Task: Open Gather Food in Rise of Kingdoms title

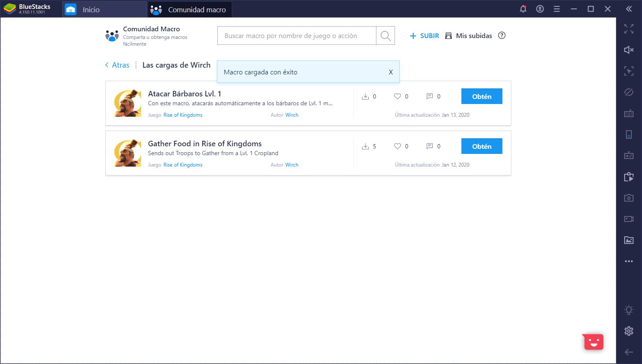Action: (205, 144)
